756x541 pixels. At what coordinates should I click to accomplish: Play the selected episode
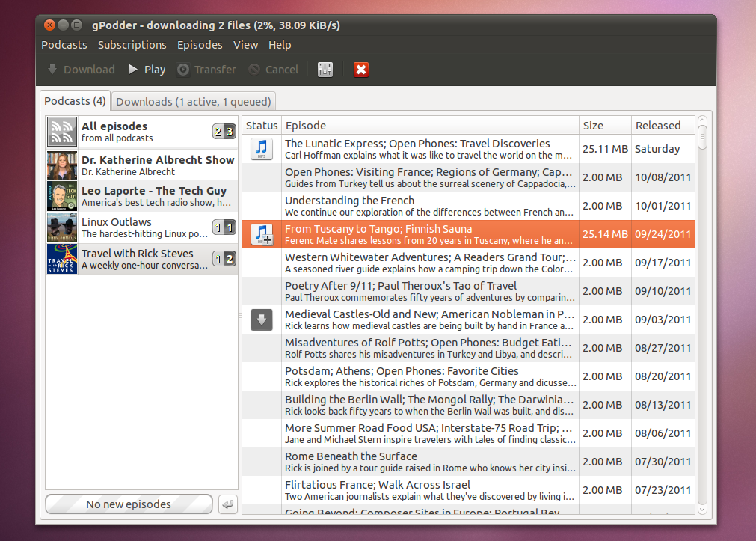(147, 70)
